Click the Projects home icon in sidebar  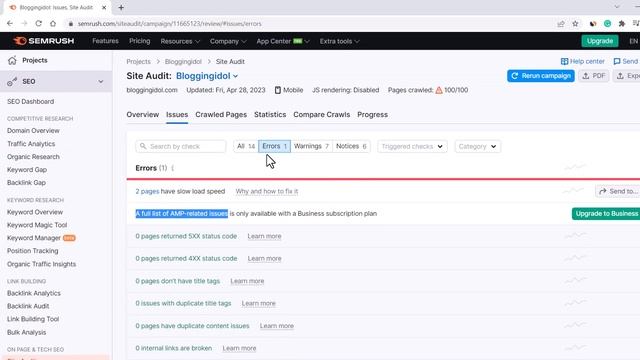(x=12, y=60)
